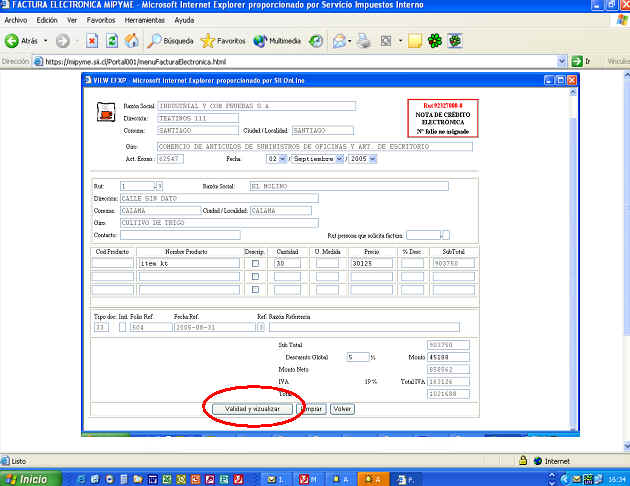Click the mail envelope toolbar icon
630x486 pixels.
[x=340, y=41]
